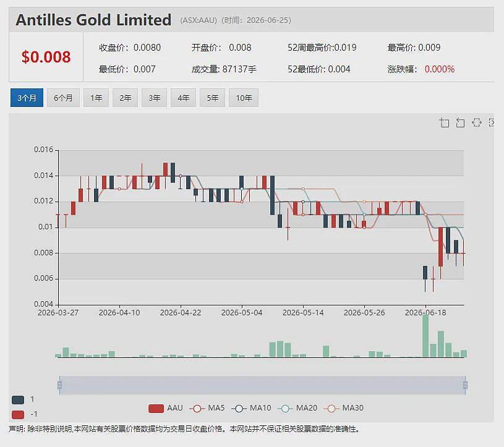Screen dimensions: 504x447
Task: Click the 最低价 0.007 value
Action: click(x=144, y=69)
